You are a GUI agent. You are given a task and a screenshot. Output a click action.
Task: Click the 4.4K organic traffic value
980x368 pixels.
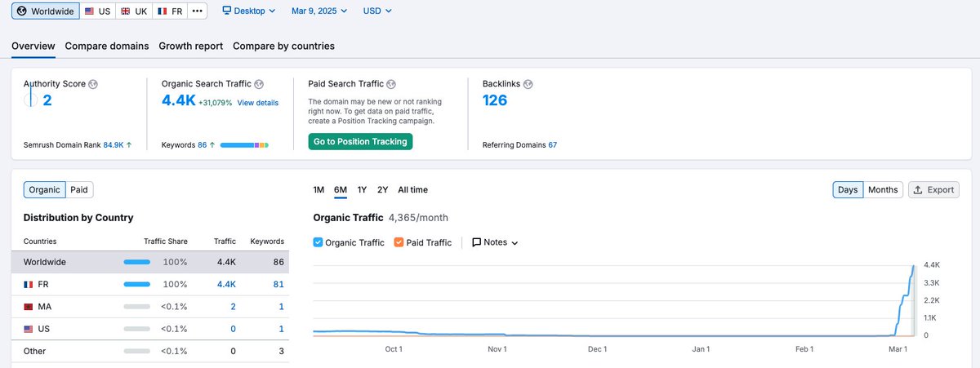coord(179,100)
